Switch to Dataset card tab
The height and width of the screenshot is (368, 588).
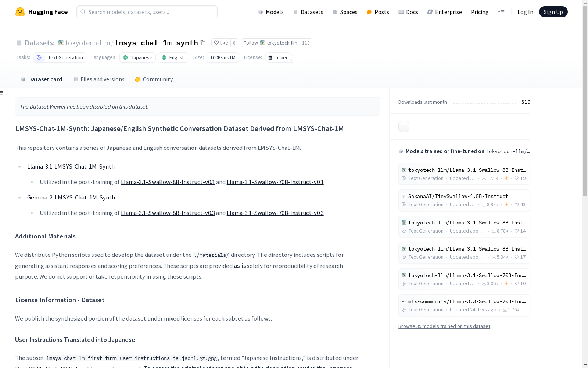click(41, 79)
